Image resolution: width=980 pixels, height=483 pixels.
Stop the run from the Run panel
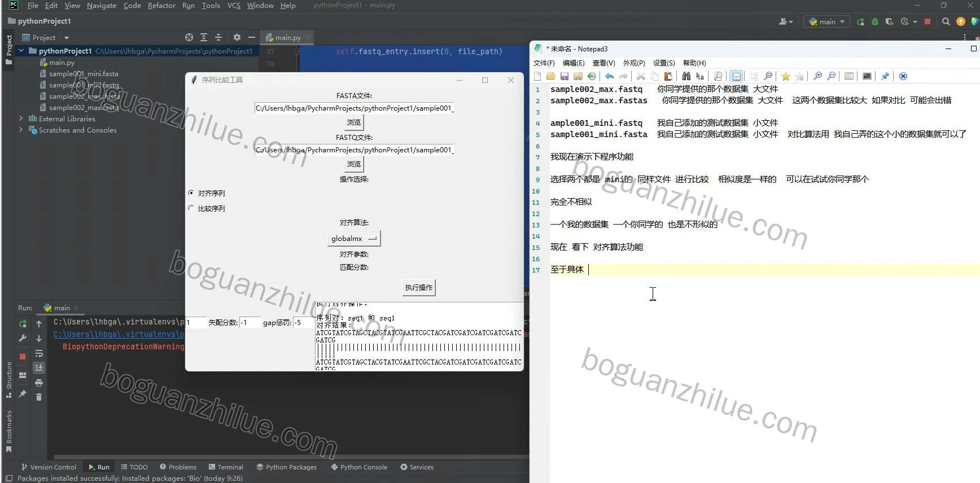tap(23, 357)
